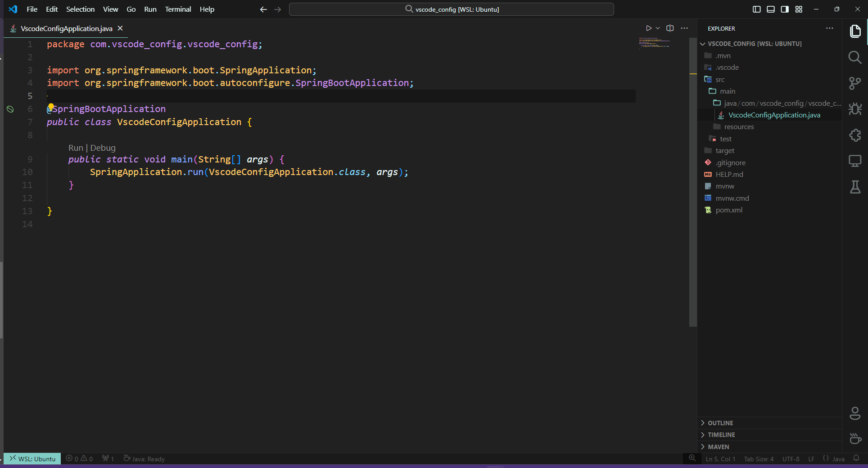868x468 pixels.
Task: Toggle the Primary Side Bar layout button
Action: click(756, 9)
